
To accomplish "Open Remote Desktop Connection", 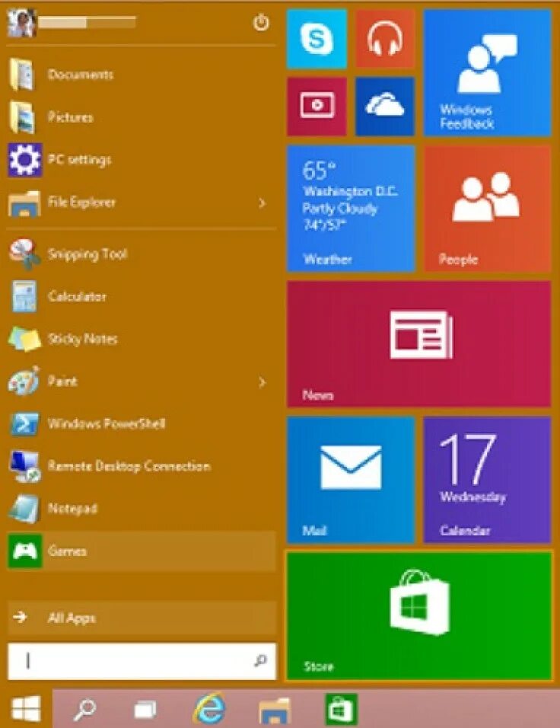I will click(x=142, y=466).
